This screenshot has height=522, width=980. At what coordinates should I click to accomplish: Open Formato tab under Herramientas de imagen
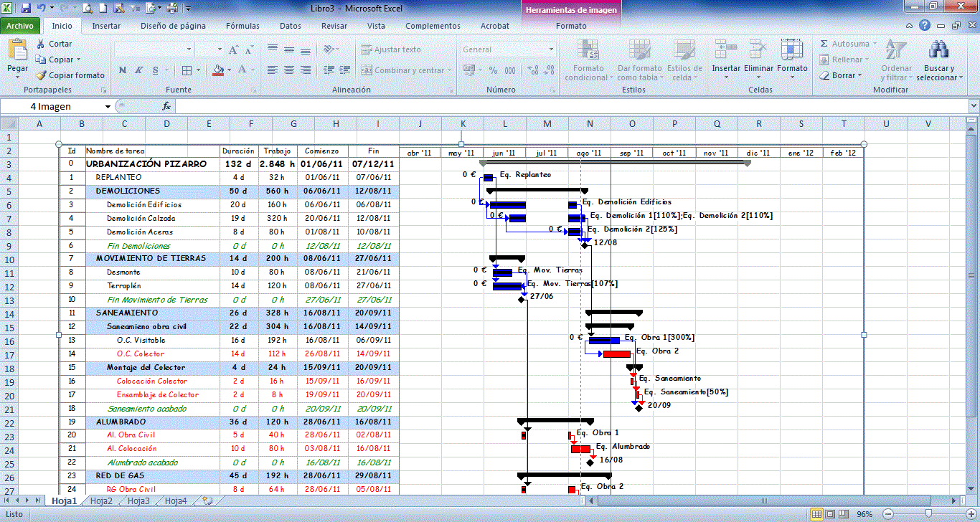pyautogui.click(x=571, y=26)
